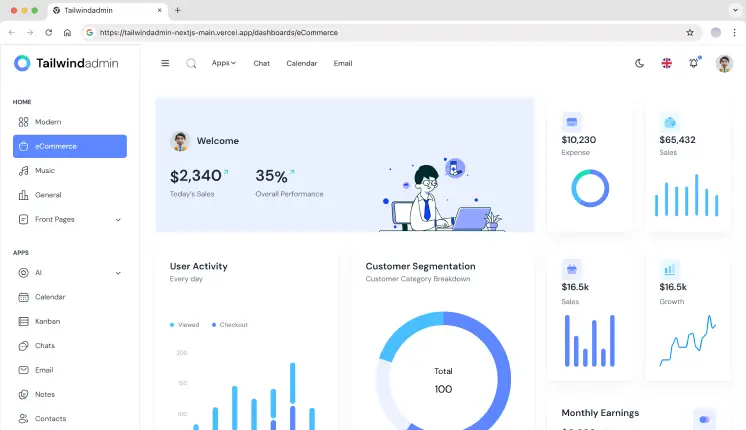The height and width of the screenshot is (430, 746).
Task: Select Modern dashboard in sidebar
Action: click(70, 122)
